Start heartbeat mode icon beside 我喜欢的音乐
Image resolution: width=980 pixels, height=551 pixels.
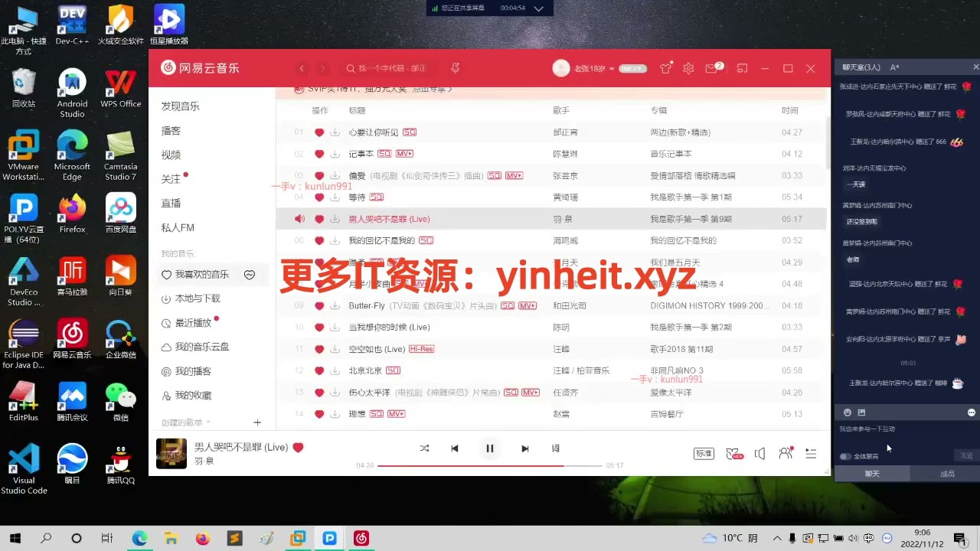click(x=250, y=275)
